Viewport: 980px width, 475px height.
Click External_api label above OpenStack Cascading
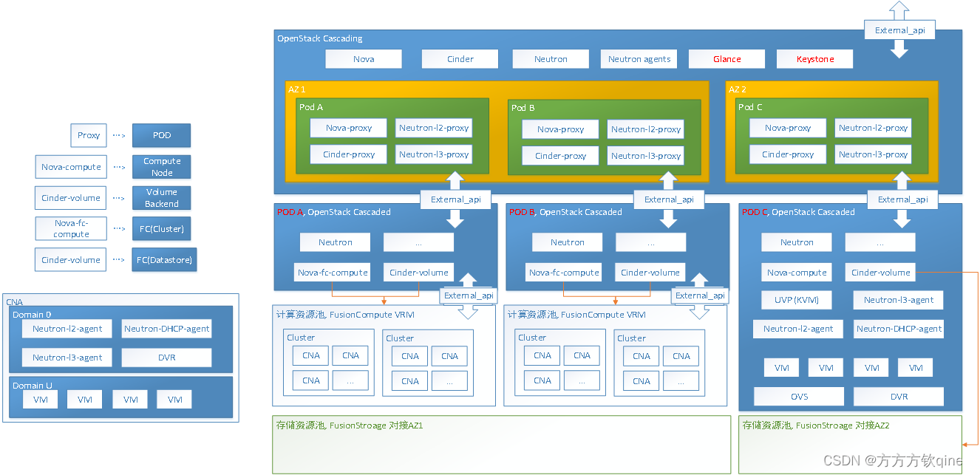[x=899, y=30]
